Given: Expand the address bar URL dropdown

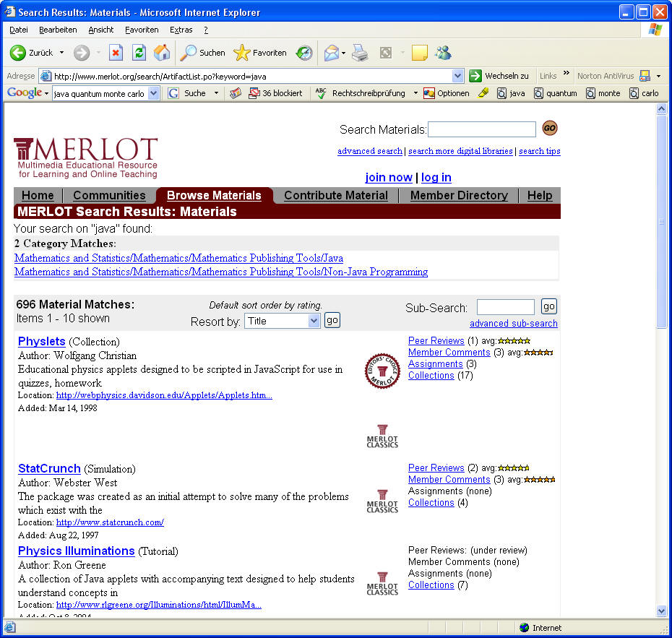Looking at the screenshot, I should click(457, 76).
